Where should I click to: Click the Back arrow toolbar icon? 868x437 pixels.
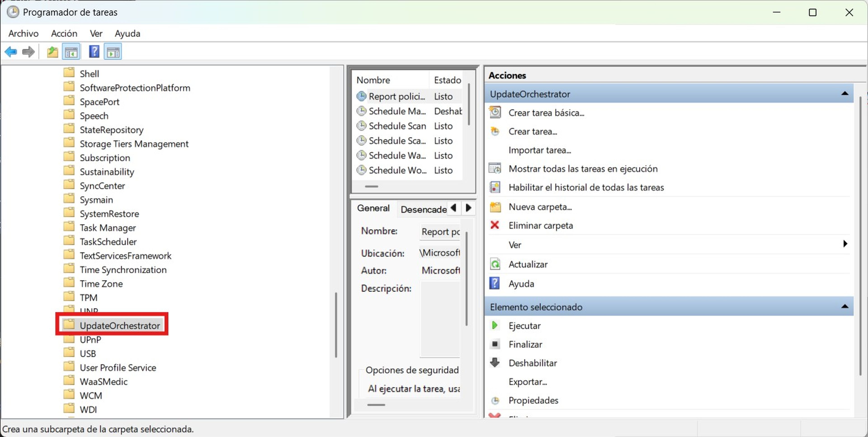pyautogui.click(x=11, y=52)
